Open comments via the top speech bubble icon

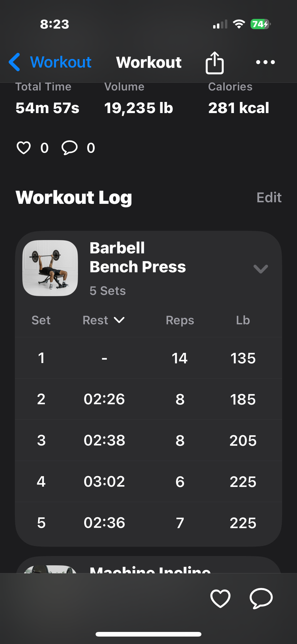pos(69,148)
